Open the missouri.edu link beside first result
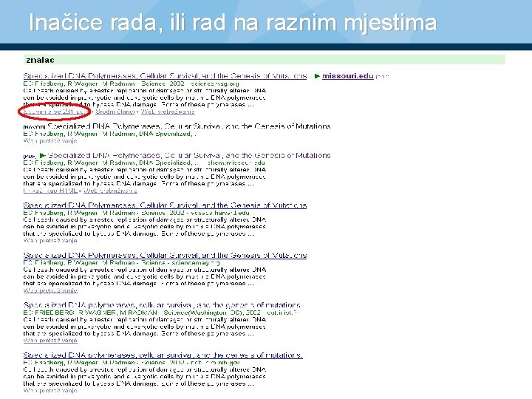This screenshot has height=399, width=532. click(348, 76)
